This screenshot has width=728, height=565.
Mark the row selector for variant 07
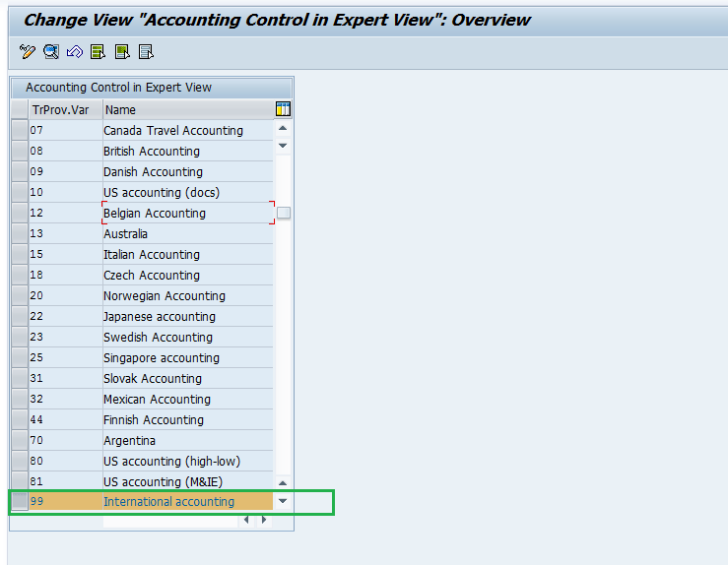[x=19, y=130]
